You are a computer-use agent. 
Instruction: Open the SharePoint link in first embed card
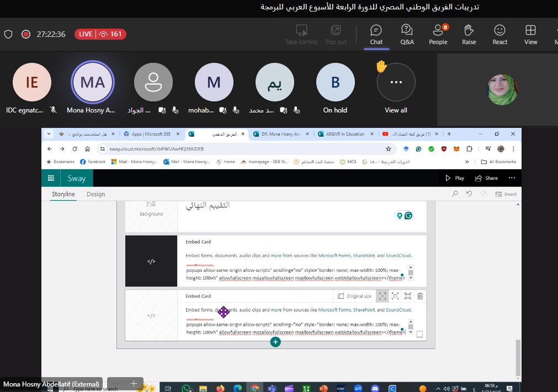[364, 255]
